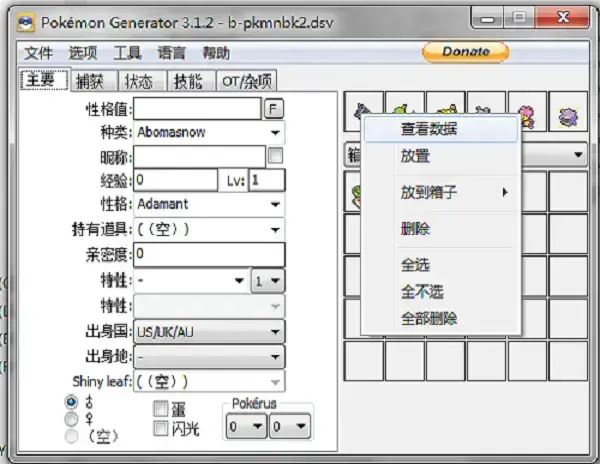Click into the 性格值 input field
The image size is (600, 464).
pos(197,109)
